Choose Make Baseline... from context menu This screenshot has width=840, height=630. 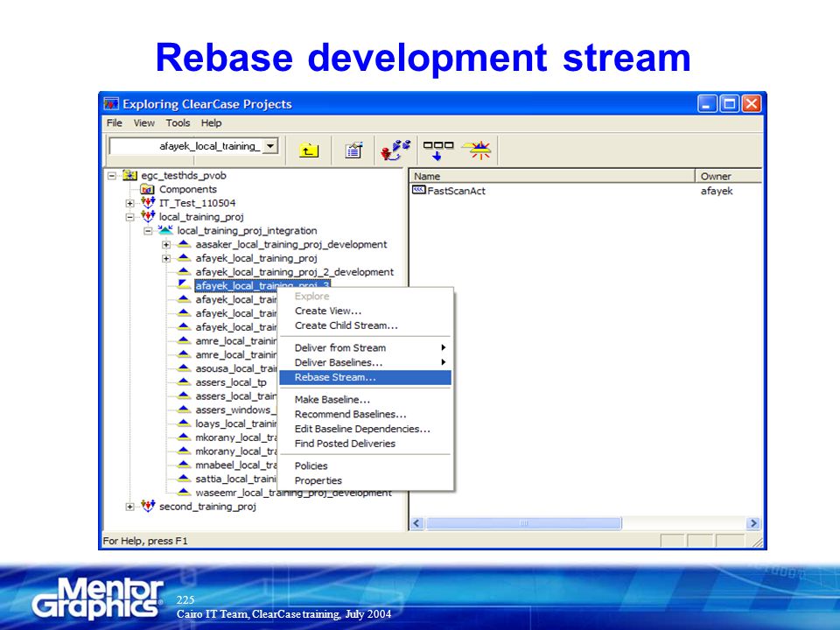366,399
